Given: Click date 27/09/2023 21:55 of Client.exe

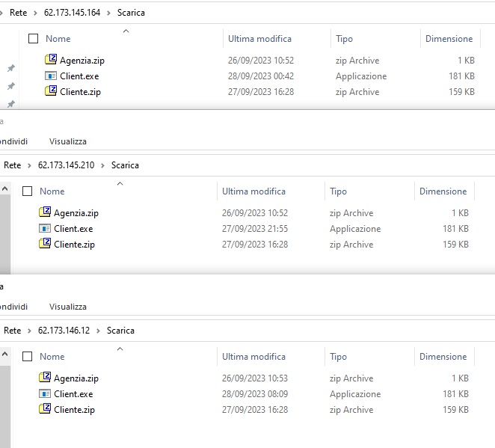Looking at the screenshot, I should point(255,229).
